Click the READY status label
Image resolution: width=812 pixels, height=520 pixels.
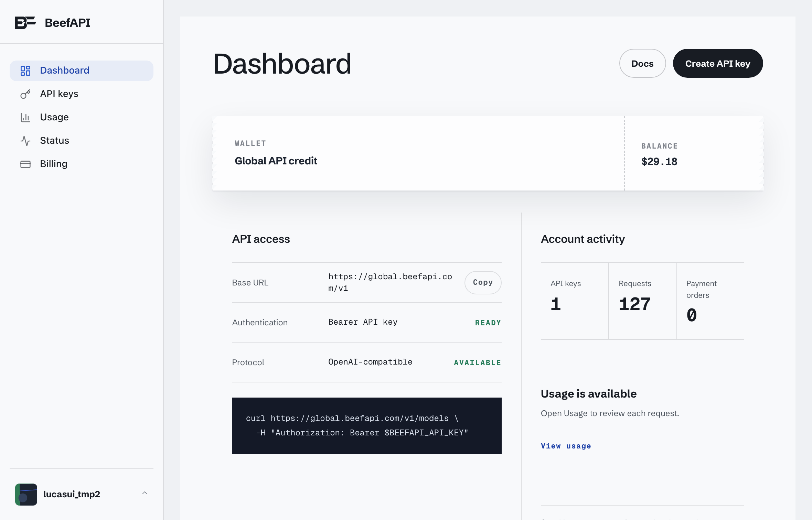point(488,323)
